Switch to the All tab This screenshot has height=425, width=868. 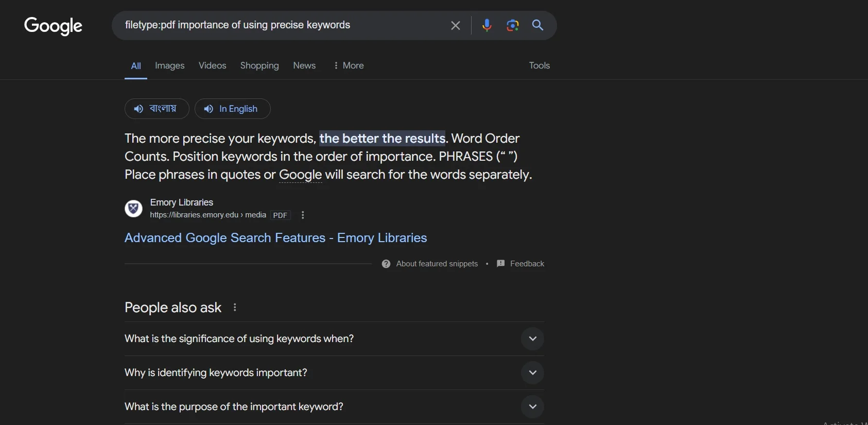[x=136, y=66]
